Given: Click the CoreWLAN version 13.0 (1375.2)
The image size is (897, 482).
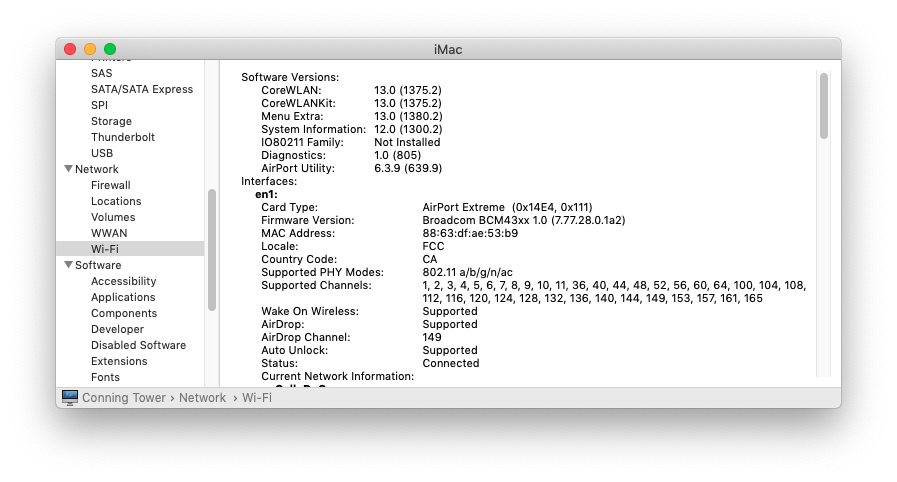Looking at the screenshot, I should 408,90.
